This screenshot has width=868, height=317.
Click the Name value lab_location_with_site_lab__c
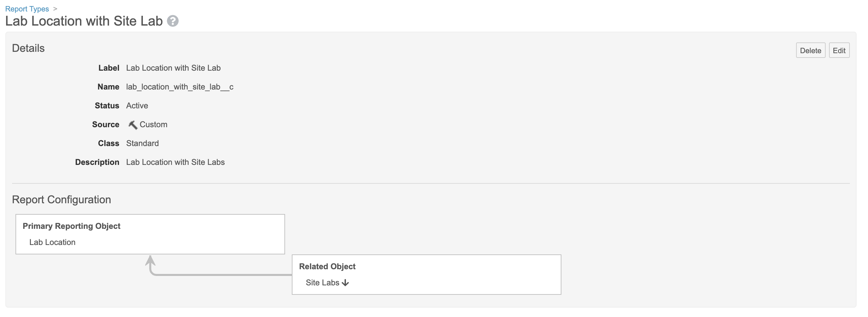click(180, 87)
